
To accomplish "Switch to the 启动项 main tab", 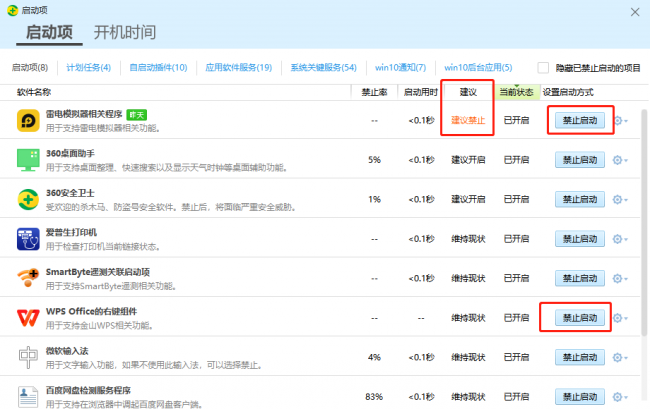I will tap(49, 32).
